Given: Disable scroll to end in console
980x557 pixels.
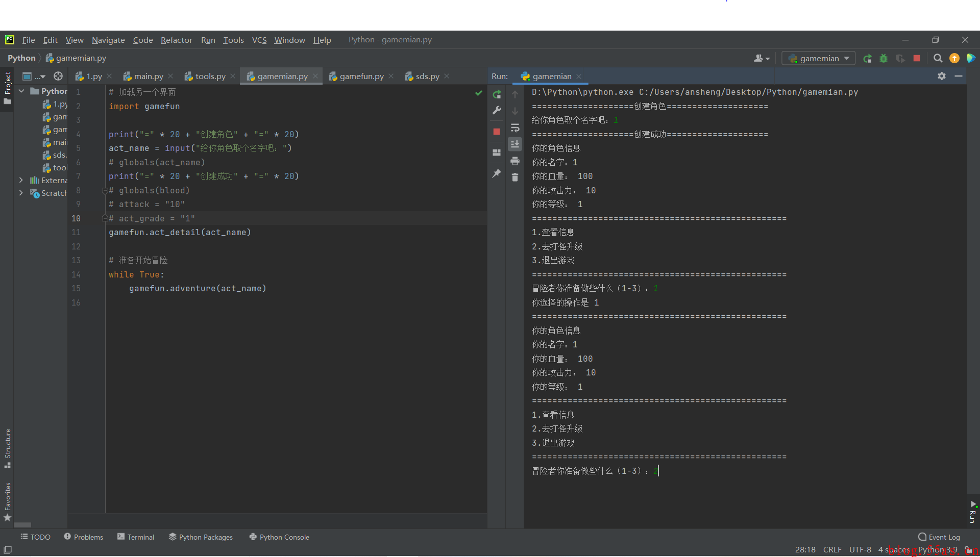Looking at the screenshot, I should [515, 144].
